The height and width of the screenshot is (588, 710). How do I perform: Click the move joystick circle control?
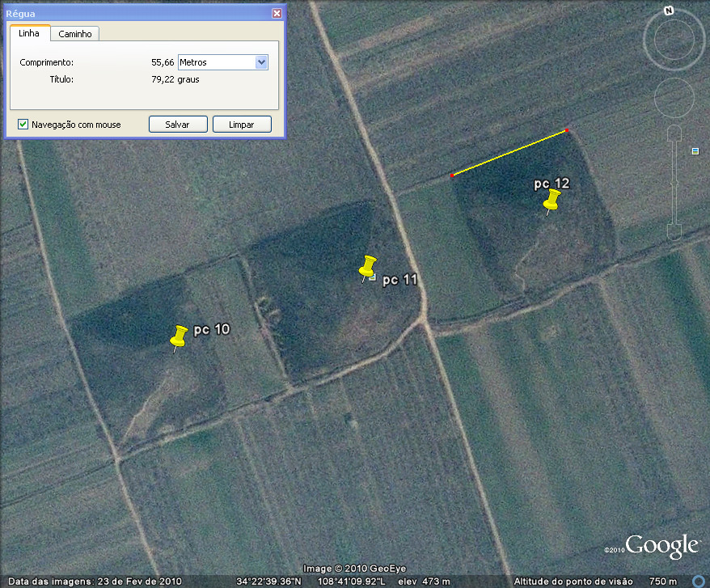(x=674, y=99)
